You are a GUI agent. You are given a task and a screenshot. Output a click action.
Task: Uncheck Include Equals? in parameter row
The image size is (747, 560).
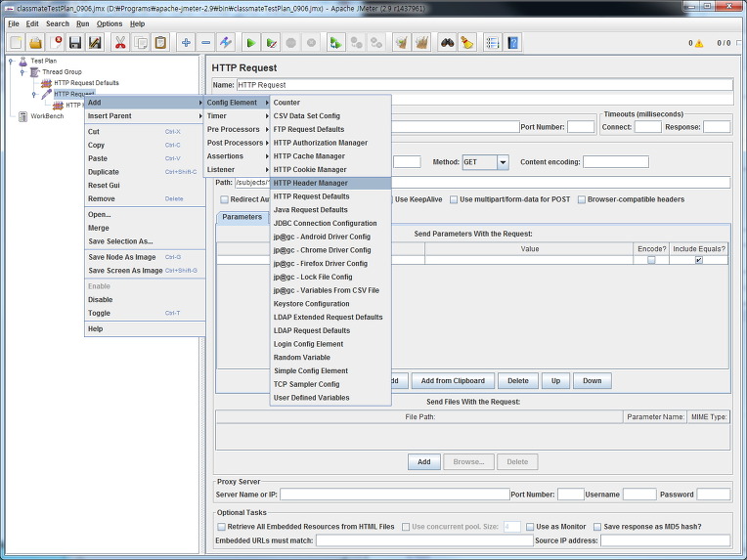point(699,260)
